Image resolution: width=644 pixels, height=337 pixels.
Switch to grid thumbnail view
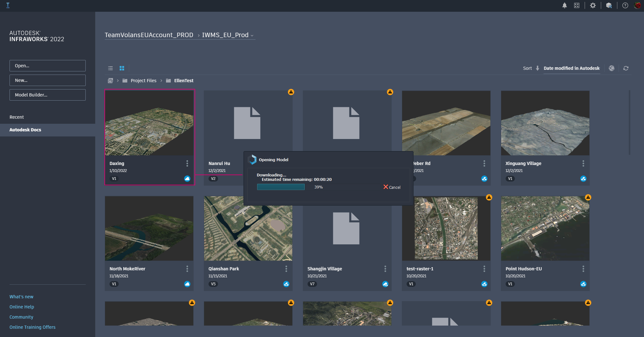point(122,68)
